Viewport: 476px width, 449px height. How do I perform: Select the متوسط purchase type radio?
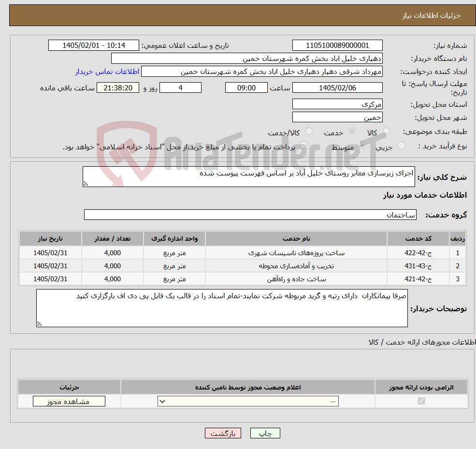click(x=362, y=146)
